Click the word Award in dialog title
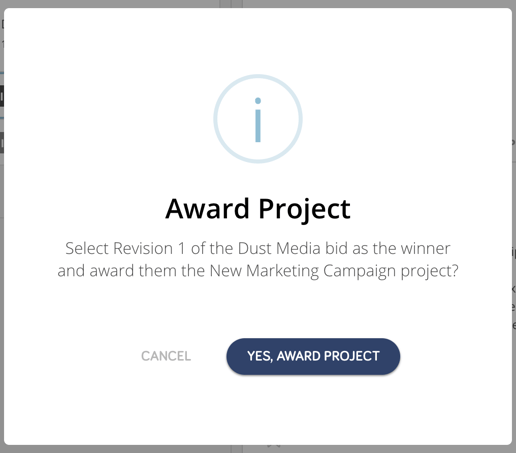The image size is (516, 453). 207,208
